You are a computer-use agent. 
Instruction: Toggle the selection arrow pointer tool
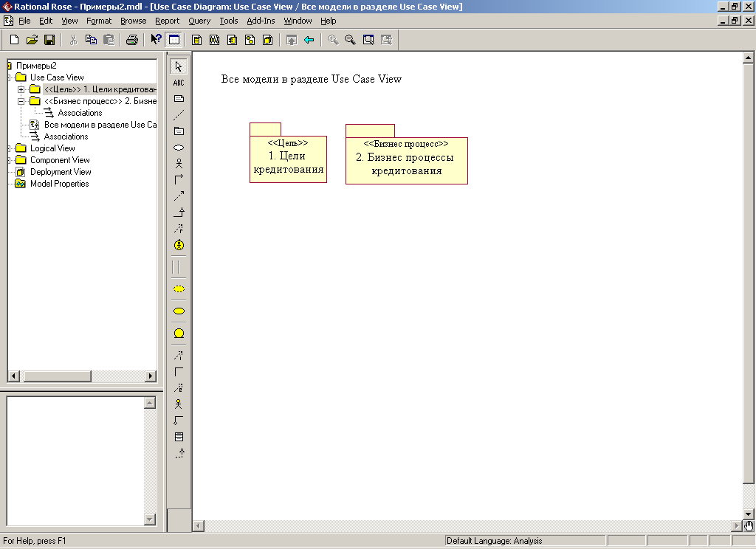tap(179, 66)
